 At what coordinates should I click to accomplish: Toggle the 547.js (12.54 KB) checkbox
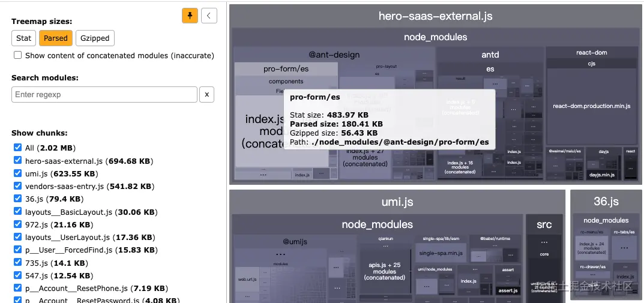click(17, 275)
